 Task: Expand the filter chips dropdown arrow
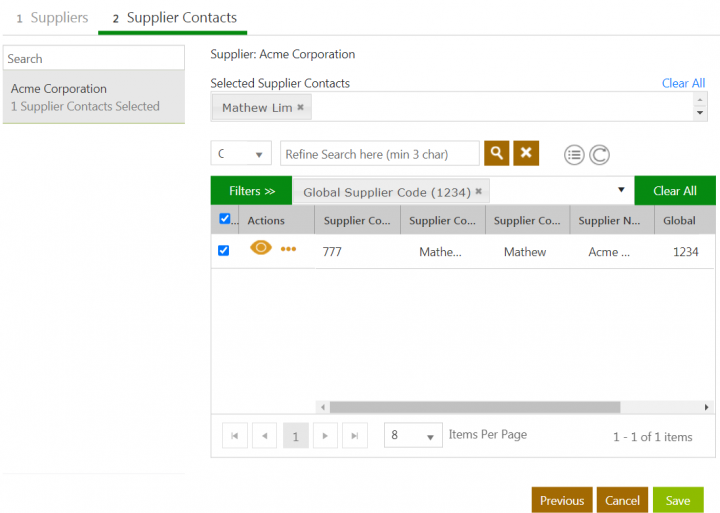pyautogui.click(x=621, y=190)
